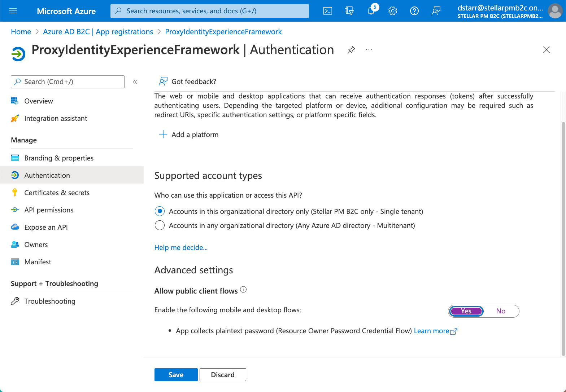Click the Save button
This screenshot has height=392, width=566.
click(176, 375)
